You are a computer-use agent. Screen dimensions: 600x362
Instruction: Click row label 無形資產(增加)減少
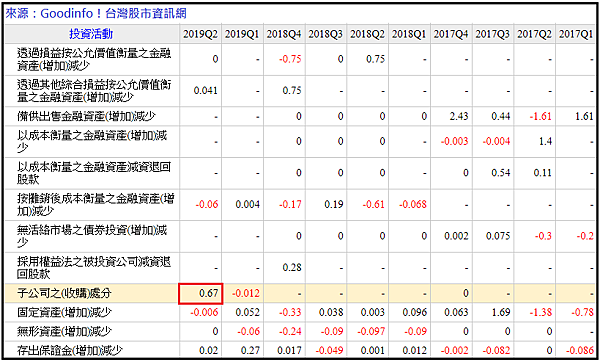tap(64, 331)
